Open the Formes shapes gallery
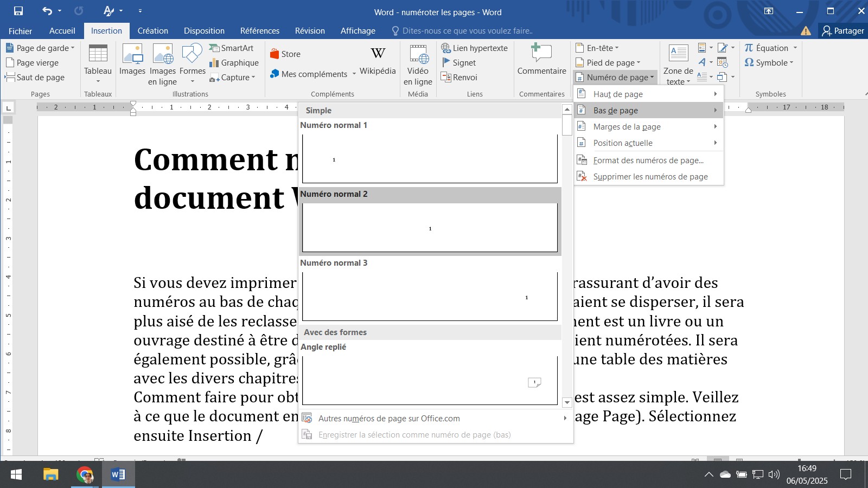This screenshot has height=488, width=868. [x=193, y=64]
